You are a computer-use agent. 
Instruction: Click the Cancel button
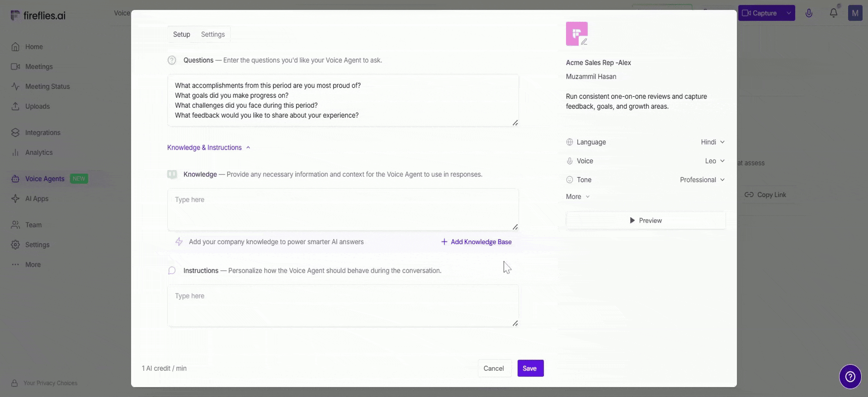pyautogui.click(x=494, y=368)
